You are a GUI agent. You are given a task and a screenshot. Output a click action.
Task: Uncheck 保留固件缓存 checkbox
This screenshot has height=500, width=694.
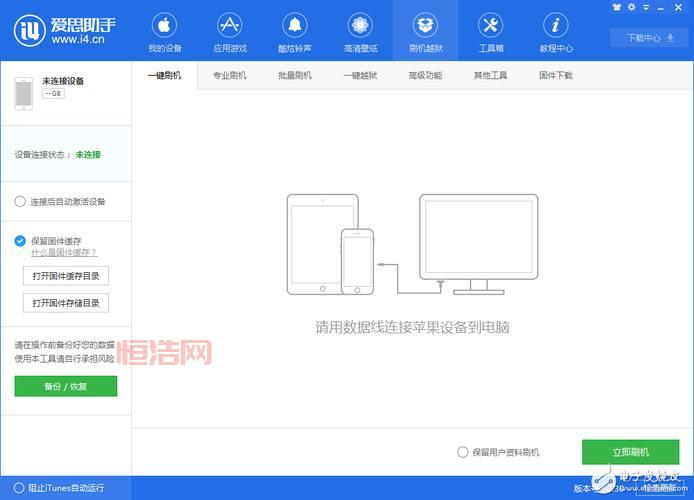click(21, 241)
